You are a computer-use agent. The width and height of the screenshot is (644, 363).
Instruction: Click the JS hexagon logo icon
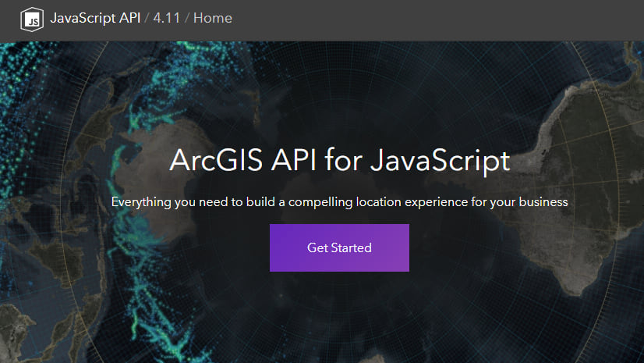pos(32,20)
